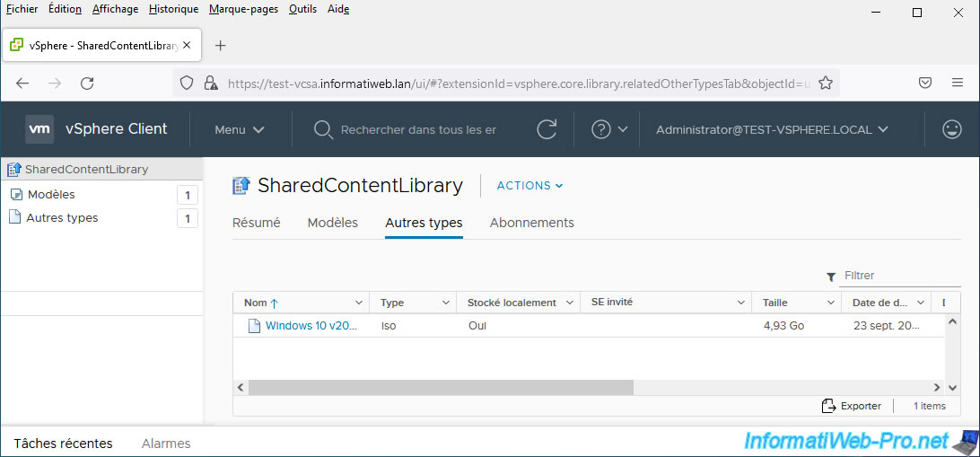Switch to the Abonnements tab

coord(531,223)
